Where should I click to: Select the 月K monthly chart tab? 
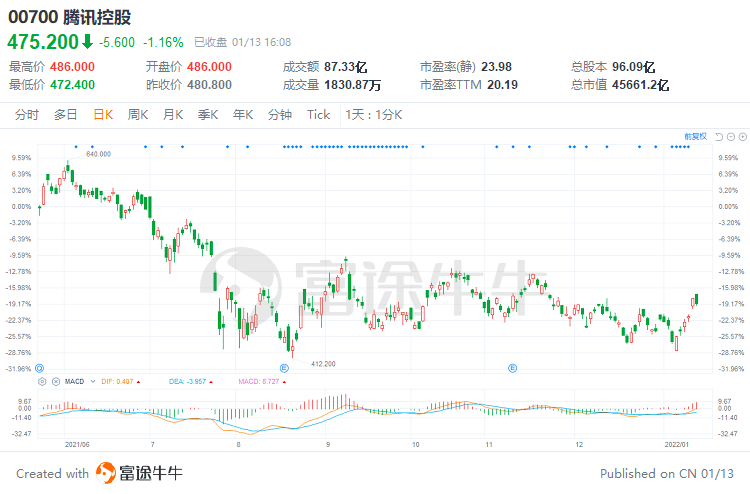[172, 115]
